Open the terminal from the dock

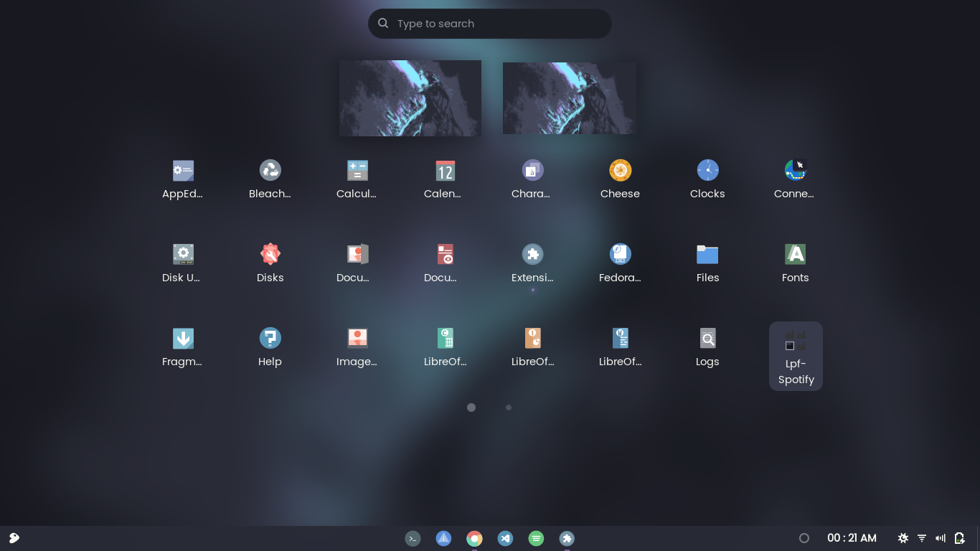pos(413,538)
